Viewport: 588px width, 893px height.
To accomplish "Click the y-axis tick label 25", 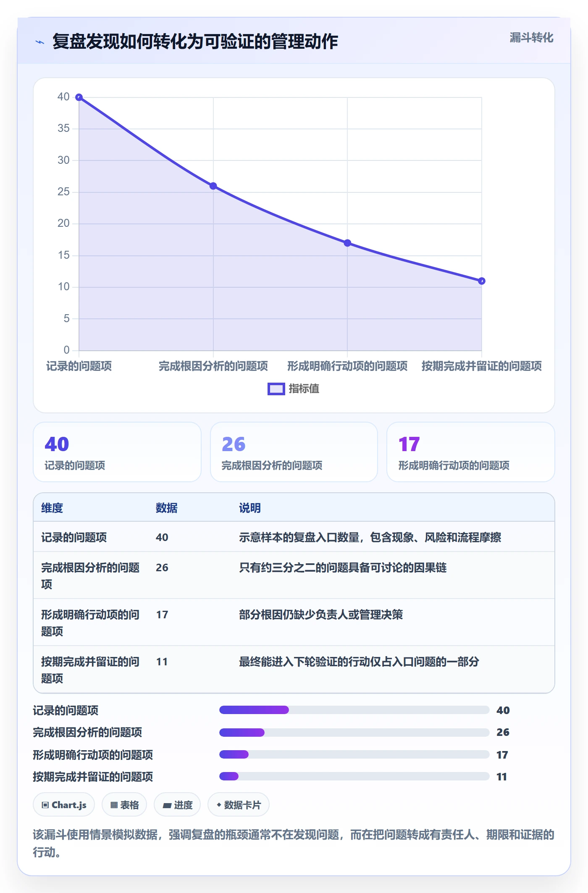I will (63, 192).
